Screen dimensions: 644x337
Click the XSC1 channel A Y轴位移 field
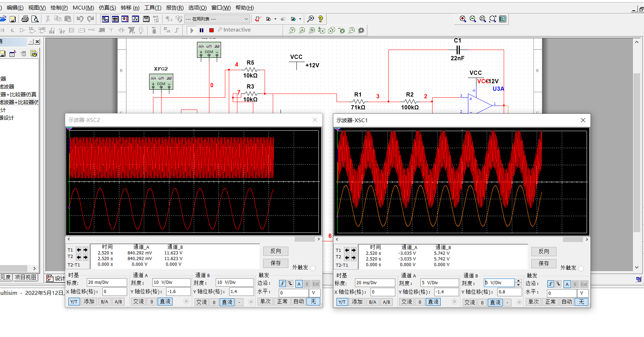click(x=446, y=292)
